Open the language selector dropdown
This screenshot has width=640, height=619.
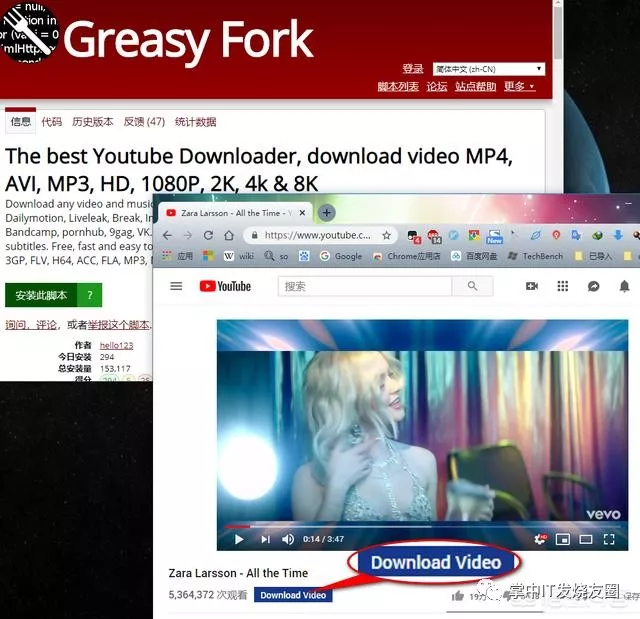pyautogui.click(x=488, y=69)
